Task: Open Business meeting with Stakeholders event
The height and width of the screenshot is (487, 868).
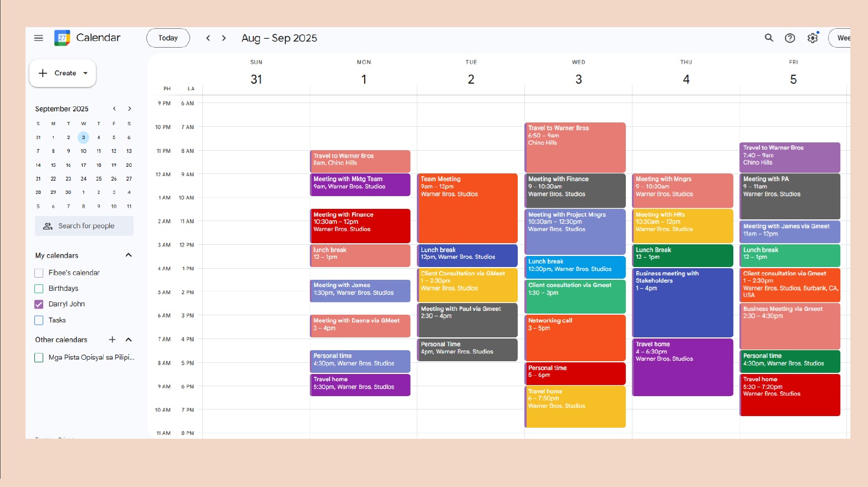Action: pos(683,303)
